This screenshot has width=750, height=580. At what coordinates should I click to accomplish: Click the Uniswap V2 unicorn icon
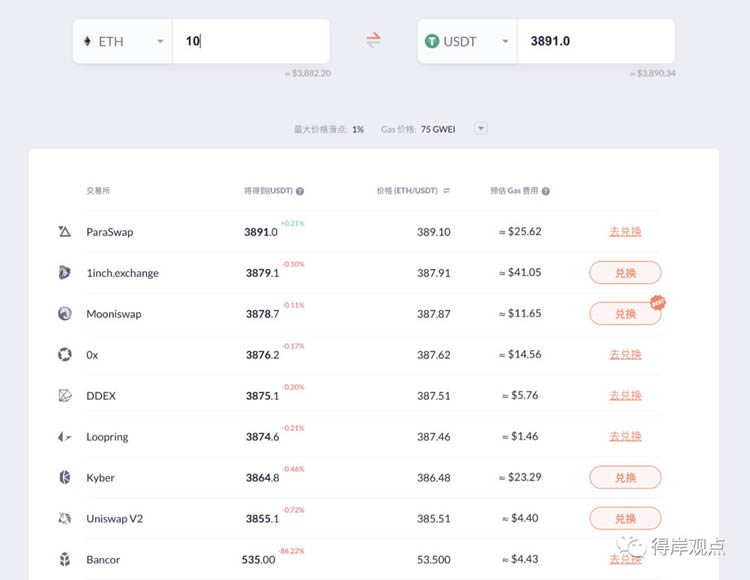click(x=65, y=519)
